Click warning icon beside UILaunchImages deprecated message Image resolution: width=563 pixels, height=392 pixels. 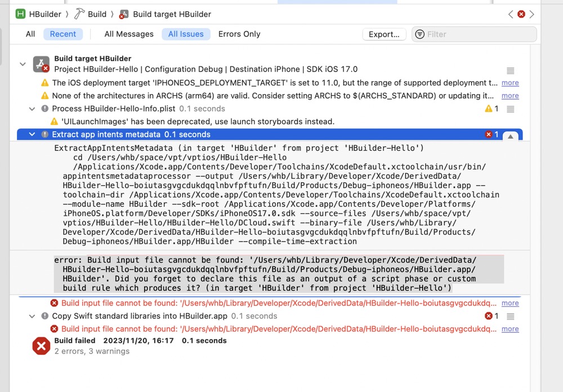point(54,122)
